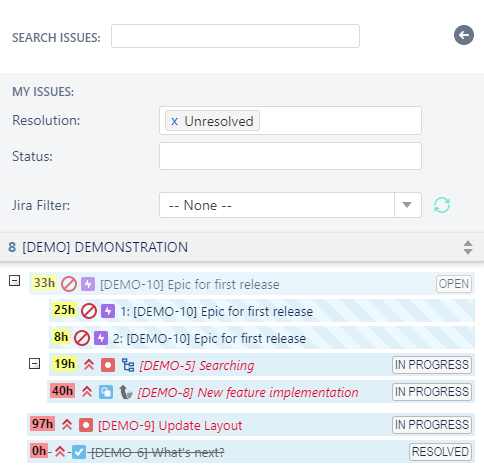Viewport: 484px width, 470px height.
Task: Click the high priority arrows on DEMO-6
Action: (60, 452)
